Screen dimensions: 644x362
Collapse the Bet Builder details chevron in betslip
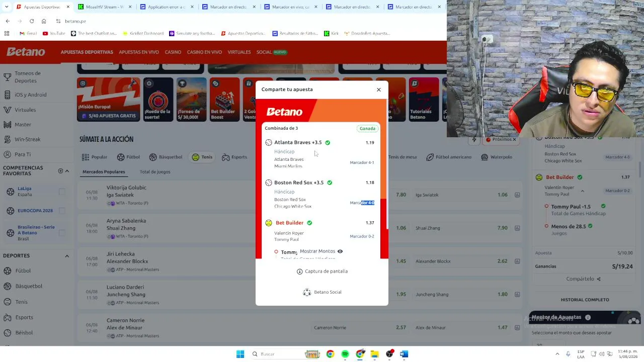tap(582, 191)
